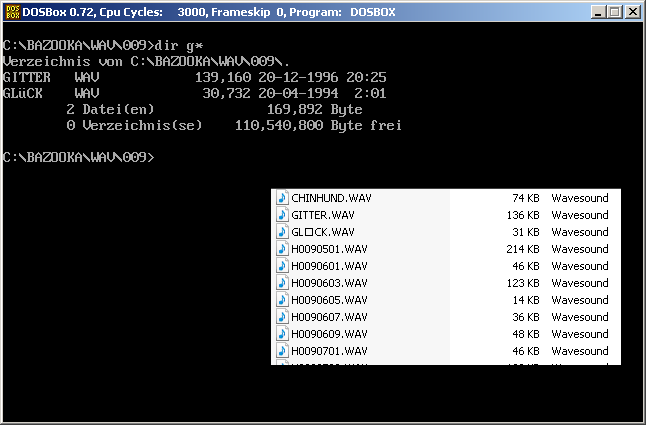The height and width of the screenshot is (425, 646).
Task: Click the H0090607.WAV sound file icon
Action: click(282, 317)
